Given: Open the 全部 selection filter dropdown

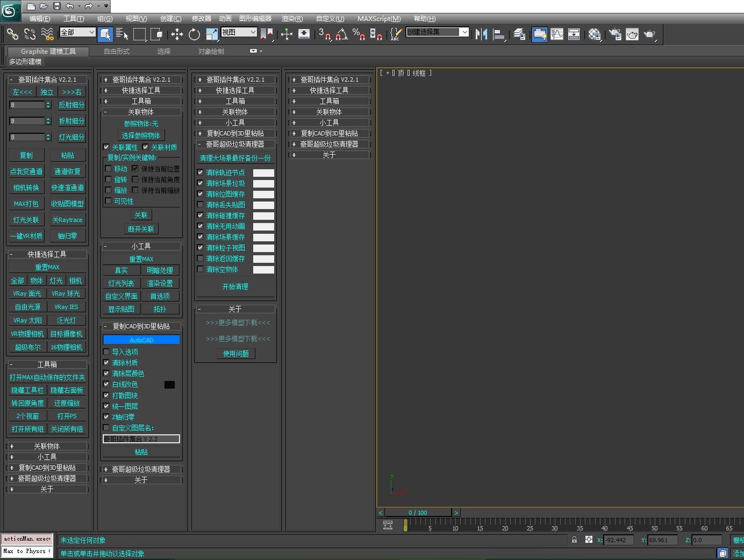Looking at the screenshot, I should [x=77, y=32].
